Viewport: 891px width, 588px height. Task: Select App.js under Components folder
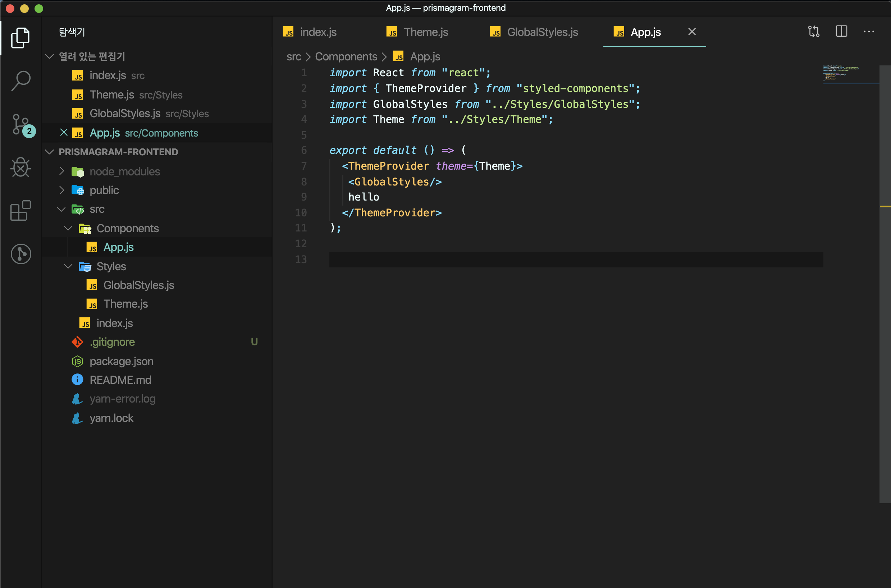pos(157,247)
